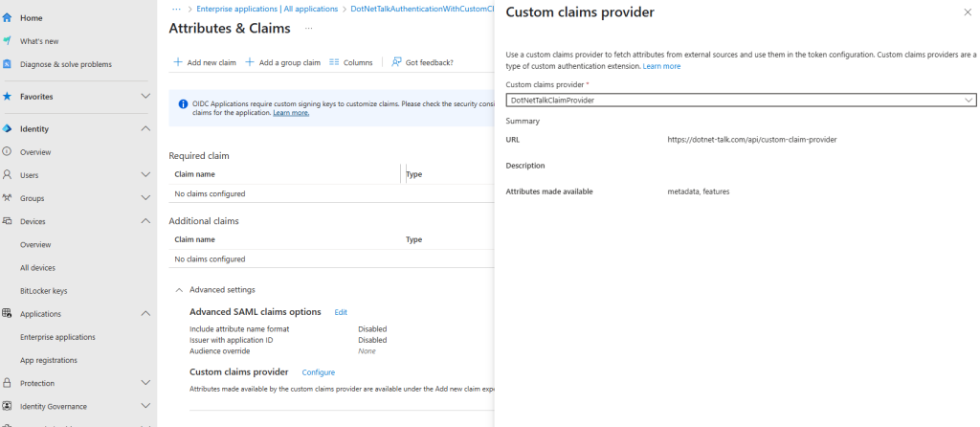
Task: Collapse the Advanced settings section
Action: pos(179,290)
